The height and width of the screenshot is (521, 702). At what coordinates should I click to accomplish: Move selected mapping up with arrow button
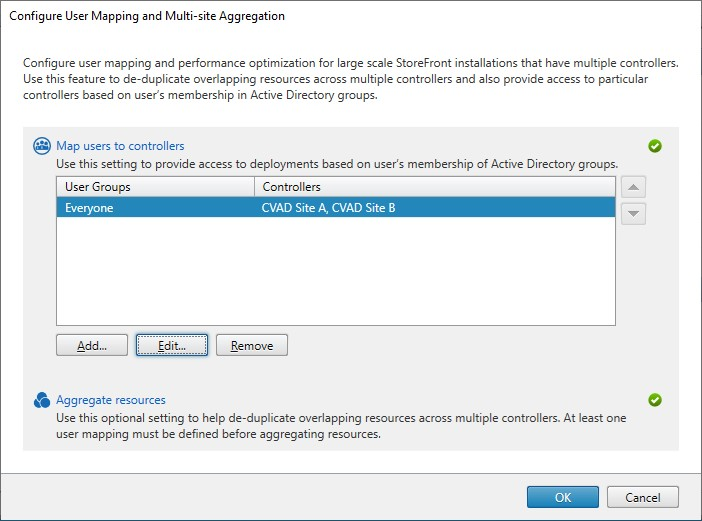click(x=632, y=187)
